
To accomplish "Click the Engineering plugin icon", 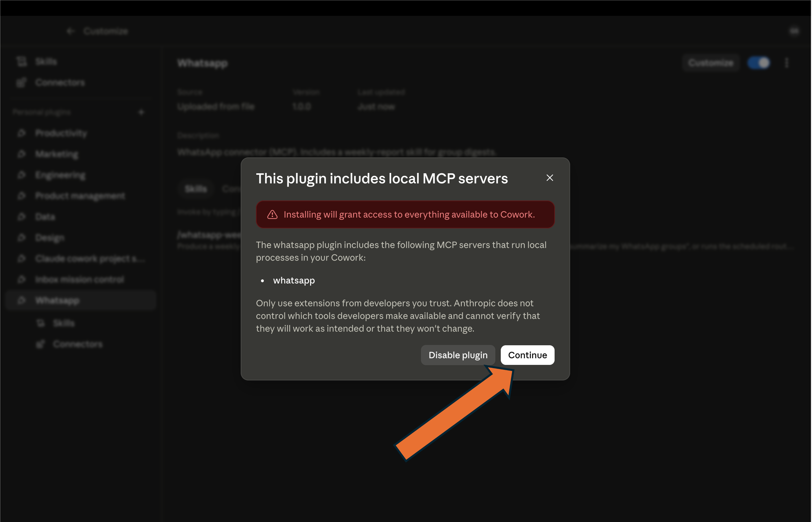I will (x=22, y=175).
